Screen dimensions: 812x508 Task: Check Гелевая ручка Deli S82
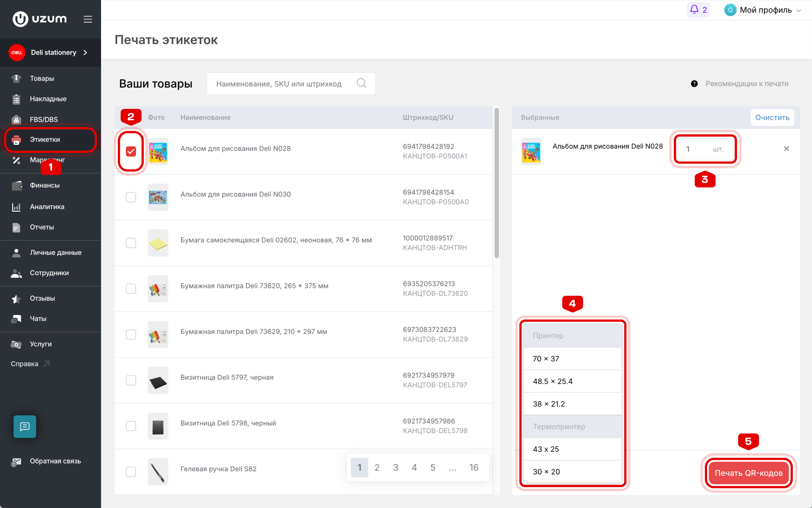point(131,472)
